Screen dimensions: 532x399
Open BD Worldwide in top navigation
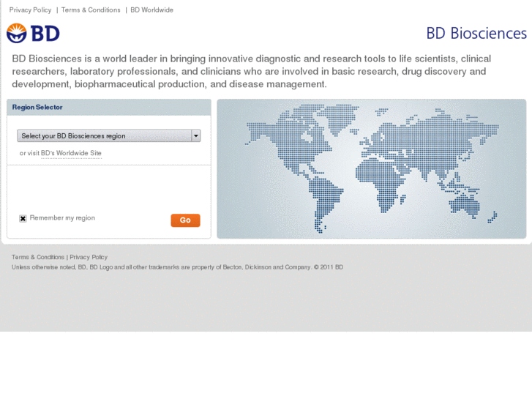tap(151, 10)
